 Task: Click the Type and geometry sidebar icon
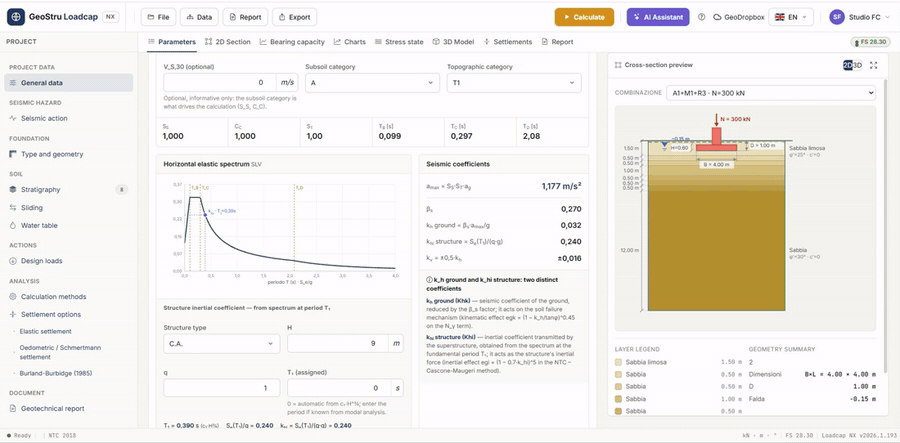[13, 154]
